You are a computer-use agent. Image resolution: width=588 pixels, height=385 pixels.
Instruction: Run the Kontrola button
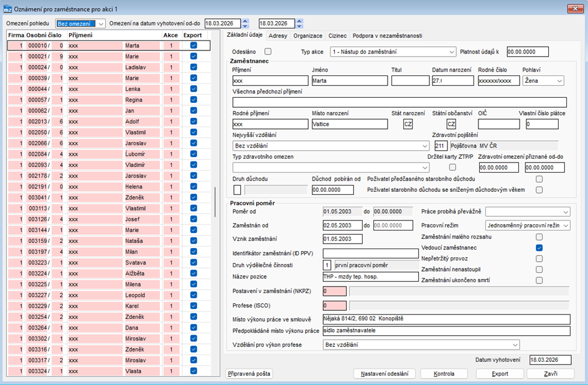[444, 374]
